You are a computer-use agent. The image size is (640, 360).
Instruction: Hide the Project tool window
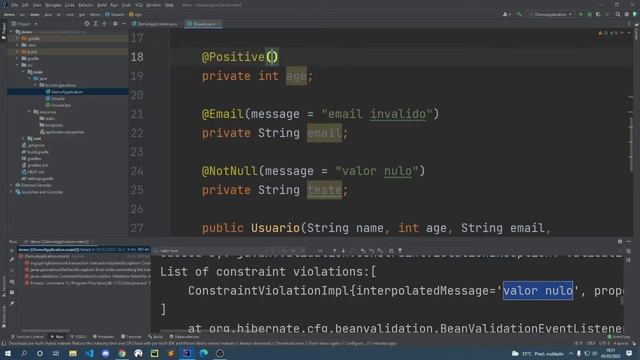tap(124, 24)
